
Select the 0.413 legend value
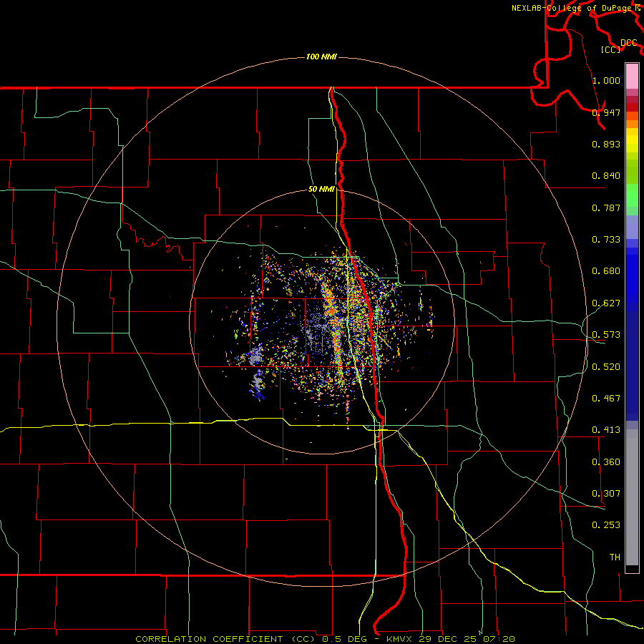pyautogui.click(x=606, y=430)
